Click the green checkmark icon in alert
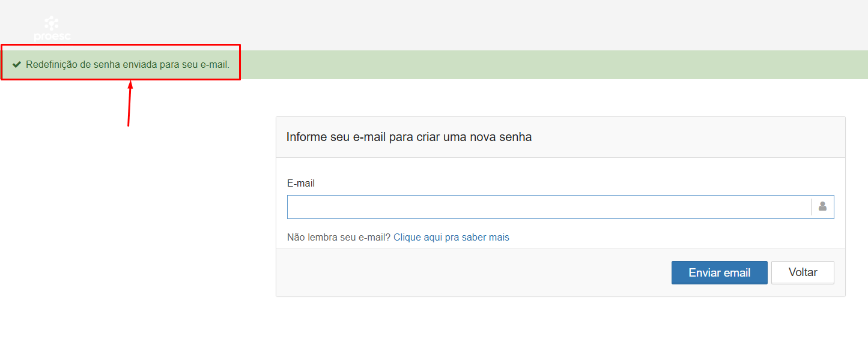 [17, 64]
